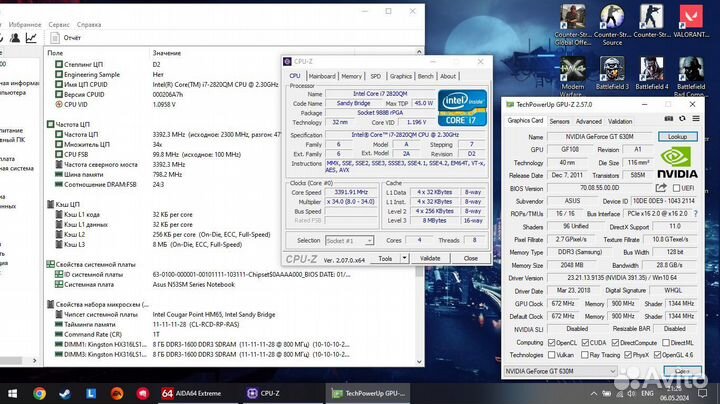Switch to the Mainboard tab in CPU-Z
Image resolution: width=720 pixels, height=404 pixels.
(322, 76)
